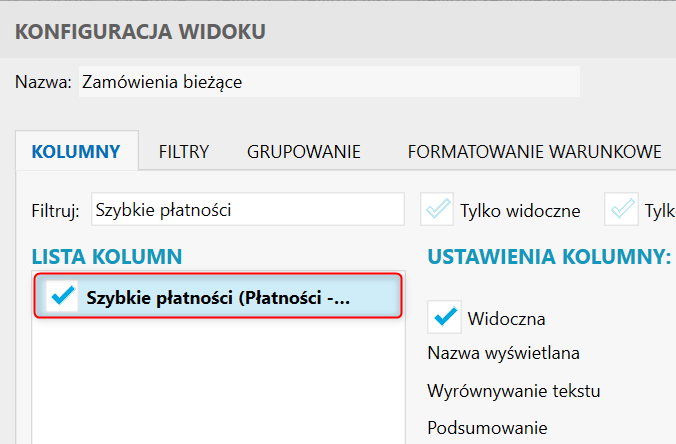Untick the Szybkie płatności column checkmark
Viewport: 676px width, 444px height.
pyautogui.click(x=63, y=296)
